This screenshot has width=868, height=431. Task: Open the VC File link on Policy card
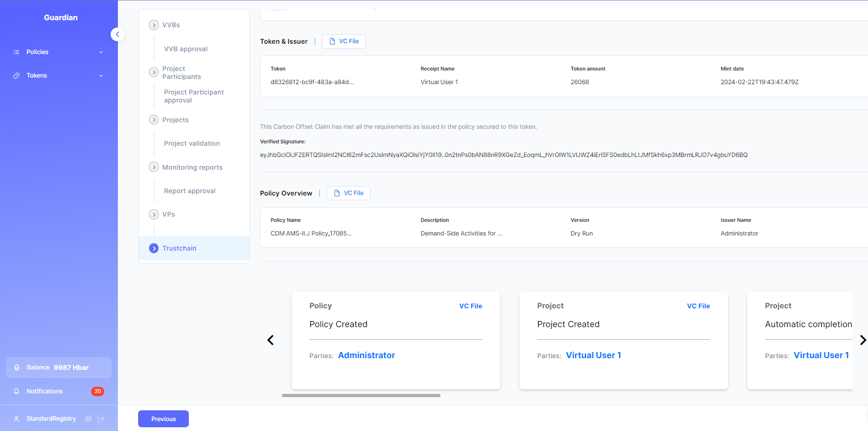coord(470,306)
